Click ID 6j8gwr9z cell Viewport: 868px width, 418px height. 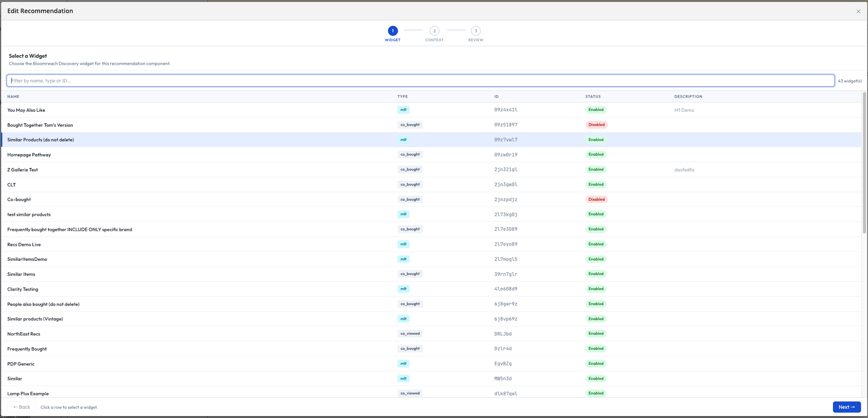click(x=506, y=304)
